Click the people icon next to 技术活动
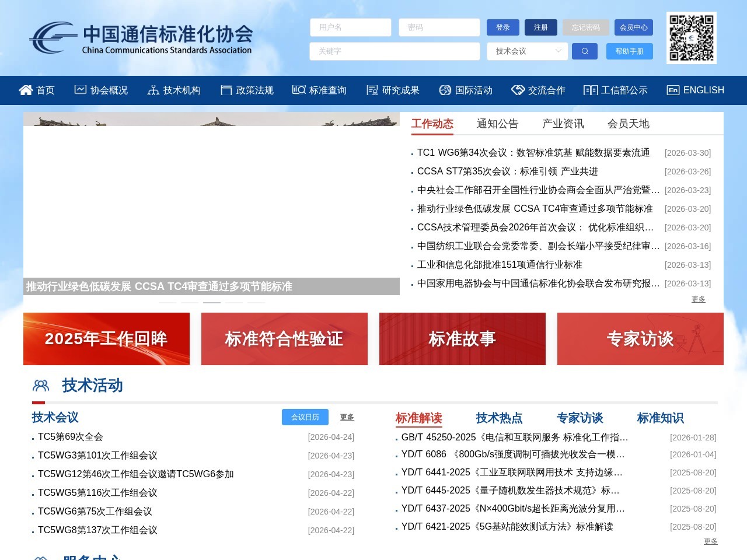Image resolution: width=747 pixels, height=560 pixels. click(40, 385)
